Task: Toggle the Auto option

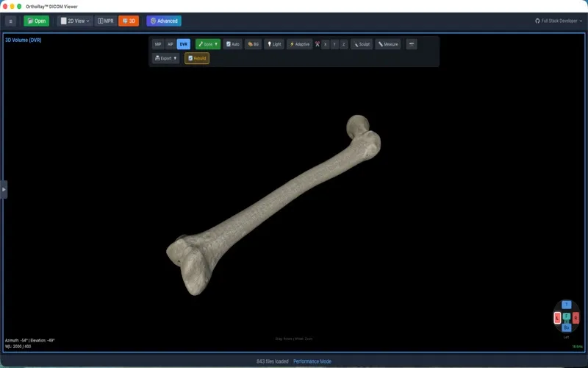Action: click(232, 44)
